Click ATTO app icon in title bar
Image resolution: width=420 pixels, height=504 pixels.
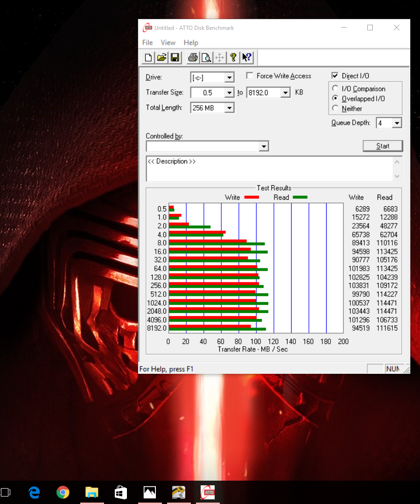click(x=147, y=28)
